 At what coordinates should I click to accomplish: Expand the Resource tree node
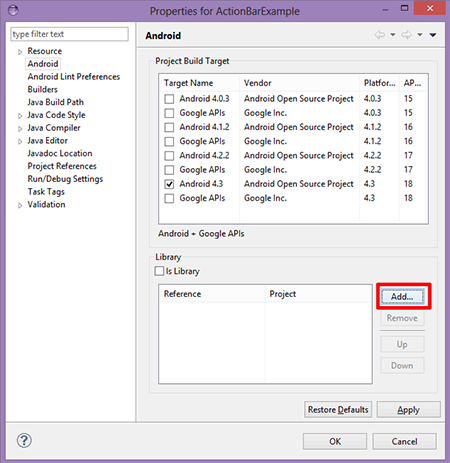[x=20, y=52]
